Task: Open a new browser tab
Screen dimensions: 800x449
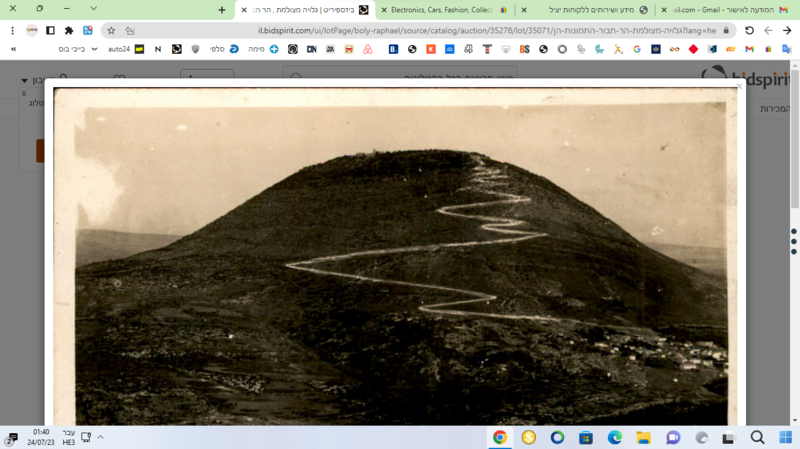Action: click(x=221, y=10)
